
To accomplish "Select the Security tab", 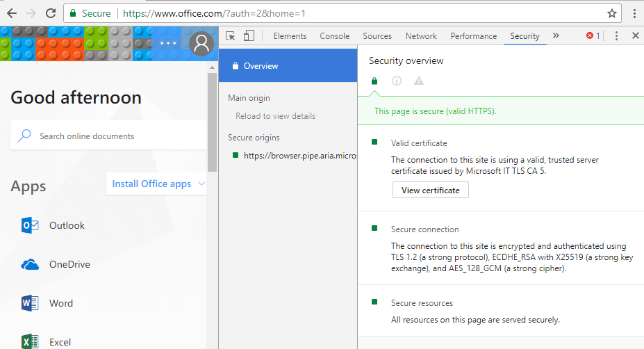I will [525, 36].
